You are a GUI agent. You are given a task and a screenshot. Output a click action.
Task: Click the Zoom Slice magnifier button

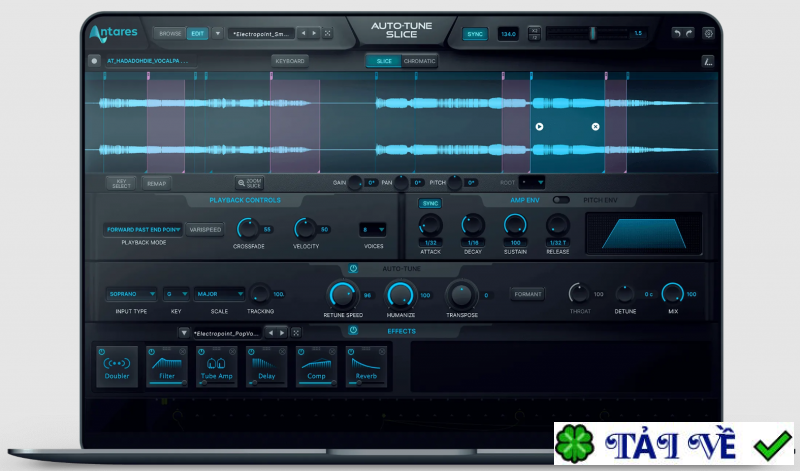click(x=249, y=183)
